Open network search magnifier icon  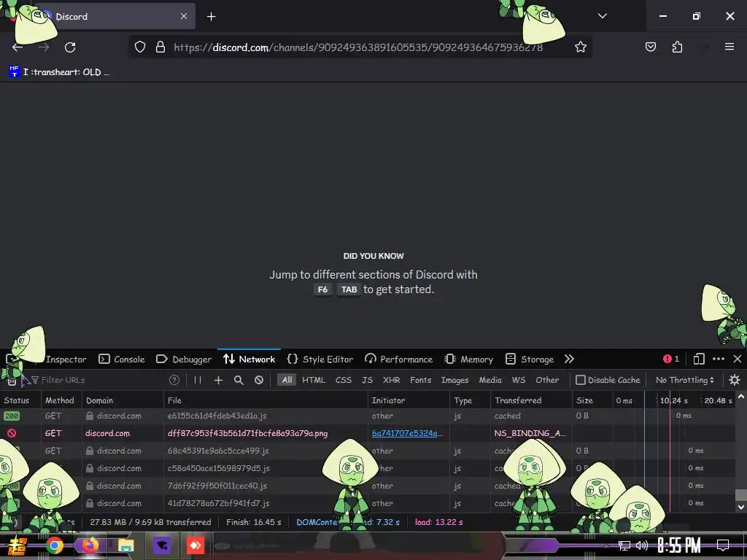239,380
